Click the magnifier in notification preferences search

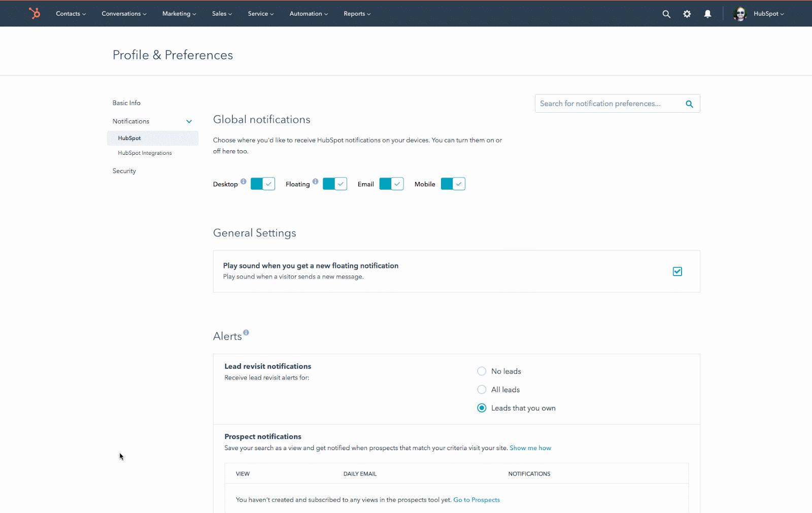coord(689,104)
